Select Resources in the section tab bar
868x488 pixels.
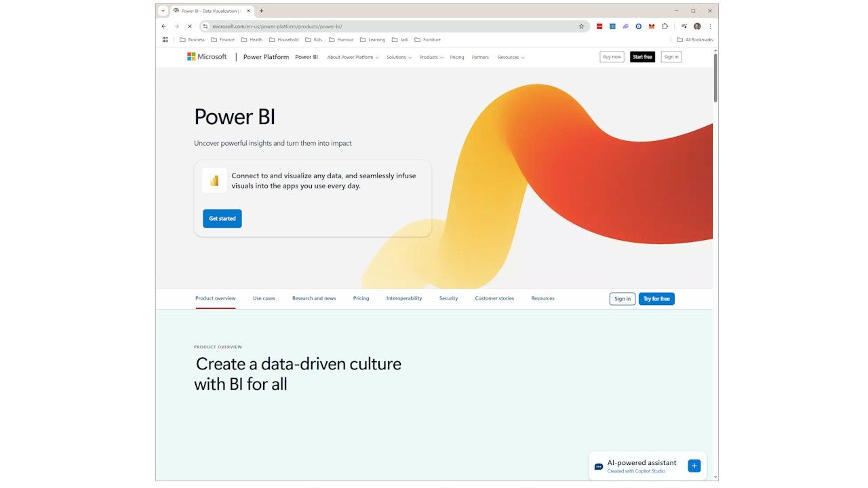coord(543,298)
